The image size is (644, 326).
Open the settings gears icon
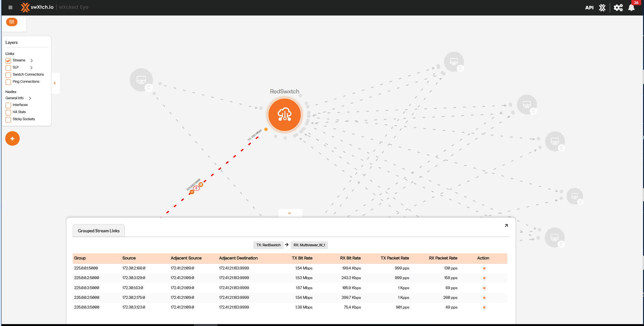(x=618, y=8)
